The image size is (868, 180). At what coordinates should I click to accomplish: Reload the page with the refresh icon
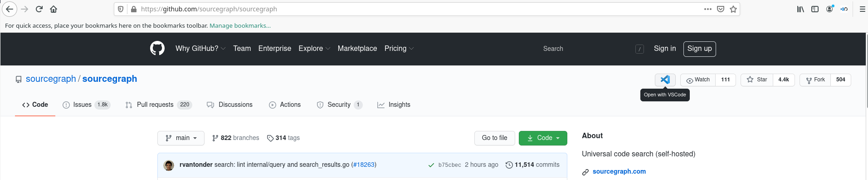[39, 9]
